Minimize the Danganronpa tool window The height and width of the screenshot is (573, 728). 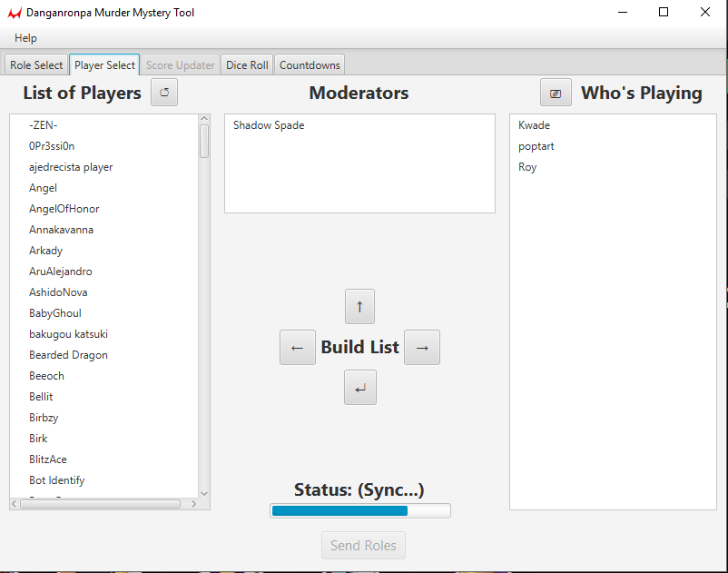pos(623,12)
